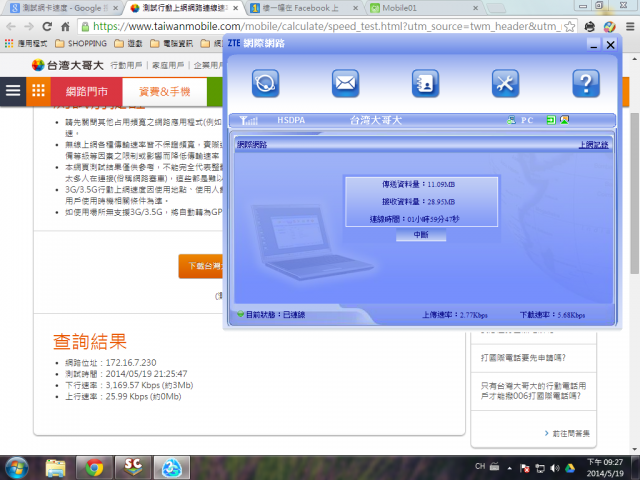Open the 行動用戶 link
This screenshot has height=480, width=640.
[x=126, y=65]
